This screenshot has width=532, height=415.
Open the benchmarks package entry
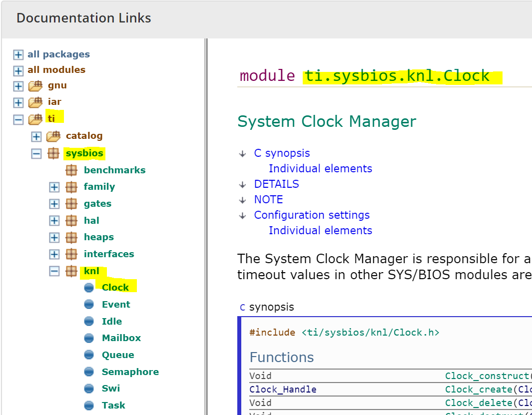click(115, 170)
